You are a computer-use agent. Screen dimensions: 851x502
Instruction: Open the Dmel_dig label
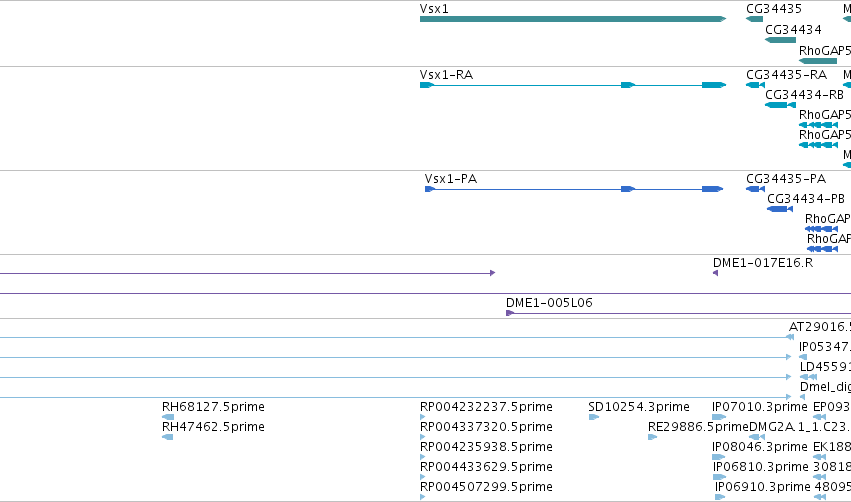click(x=825, y=387)
